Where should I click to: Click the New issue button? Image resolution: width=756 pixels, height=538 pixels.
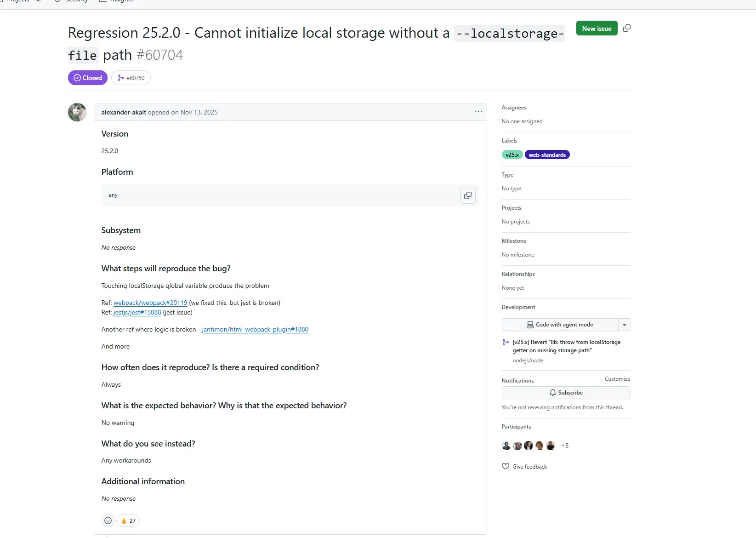point(596,28)
